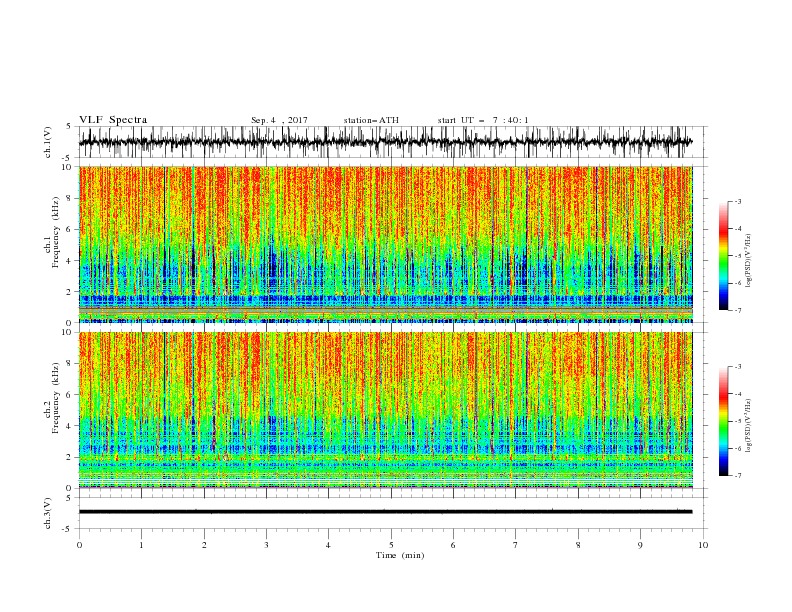Click the "5" tick on ch.1(V) axis
792x612 pixels.
[69, 127]
